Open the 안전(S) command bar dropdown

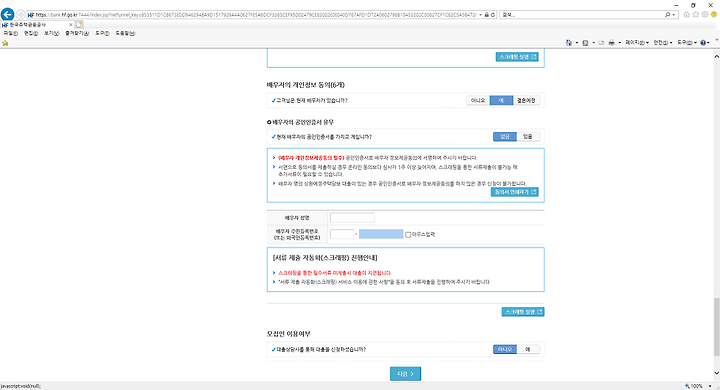(663, 43)
